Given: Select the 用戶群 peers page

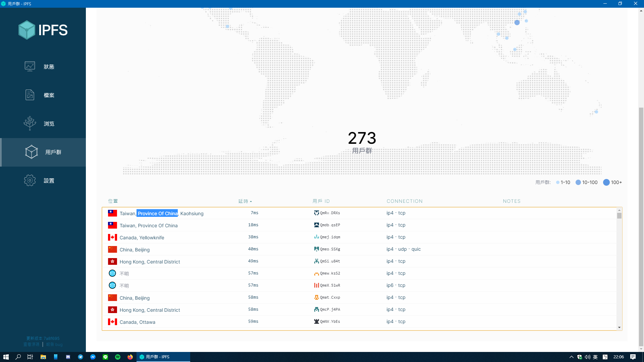Looking at the screenshot, I should [43, 152].
